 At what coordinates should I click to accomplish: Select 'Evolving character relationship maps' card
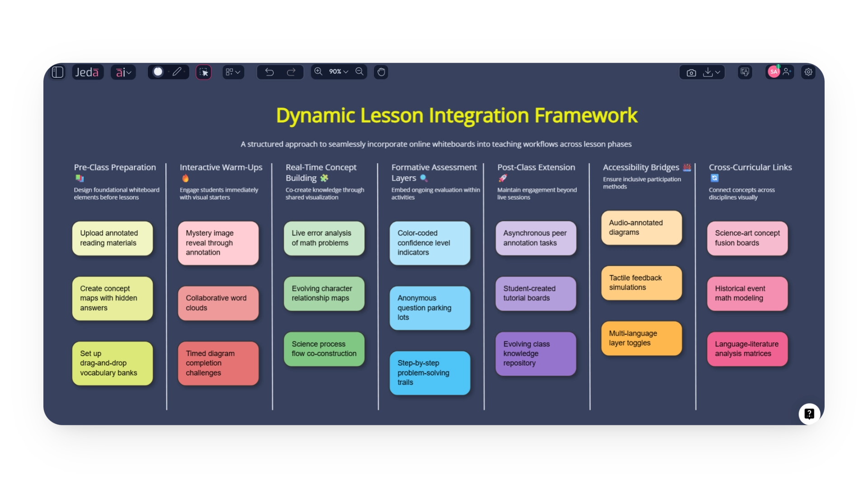tap(324, 294)
